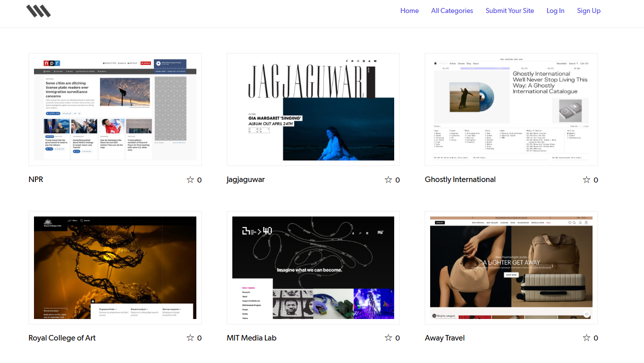Open the Jagjaguwar screenshot preview
The width and height of the screenshot is (644, 363).
(313, 109)
